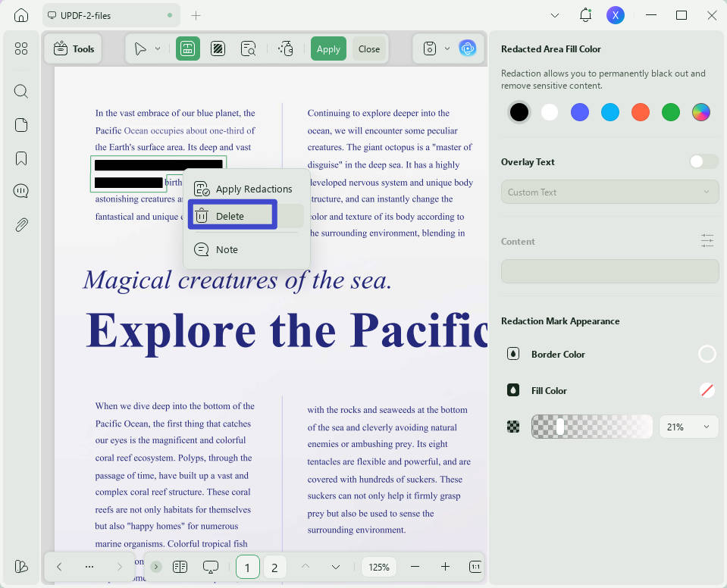
Task: Open the Tools menu button
Action: click(74, 48)
